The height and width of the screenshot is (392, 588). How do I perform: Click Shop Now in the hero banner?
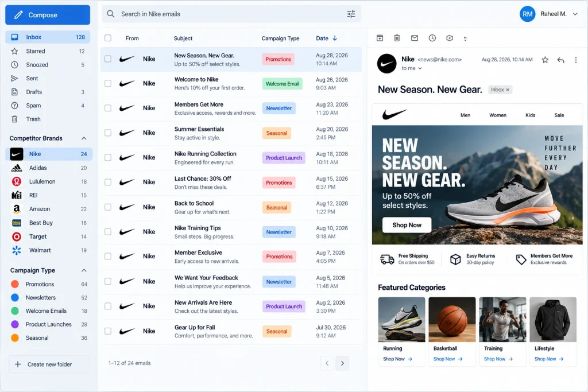click(x=407, y=225)
